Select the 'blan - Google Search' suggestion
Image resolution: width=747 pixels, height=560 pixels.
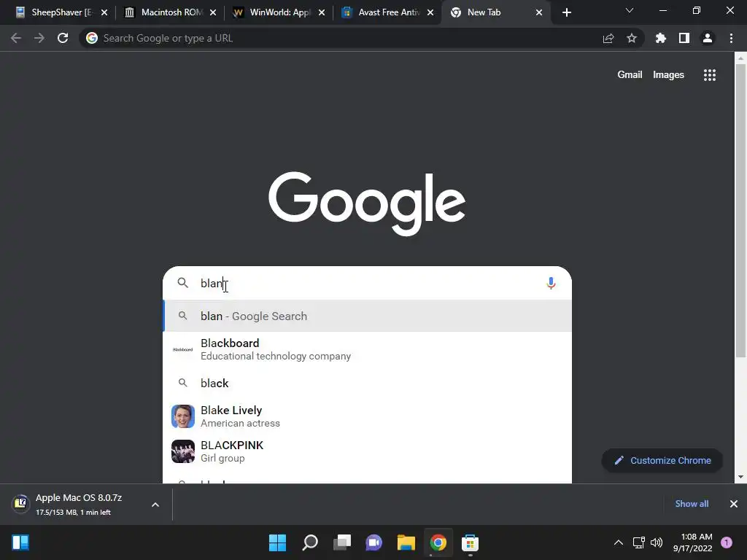coord(367,316)
